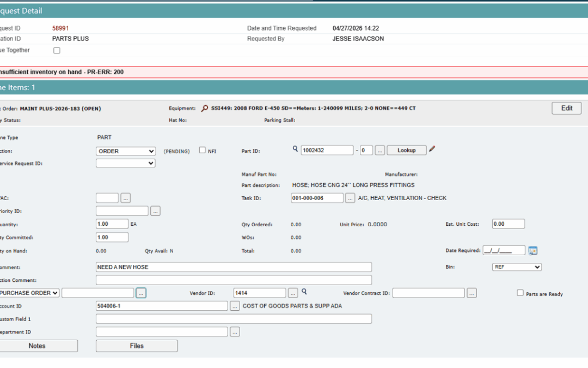Click the Comment field NEED A NEW HOSE
The image size is (588, 368).
click(x=234, y=267)
